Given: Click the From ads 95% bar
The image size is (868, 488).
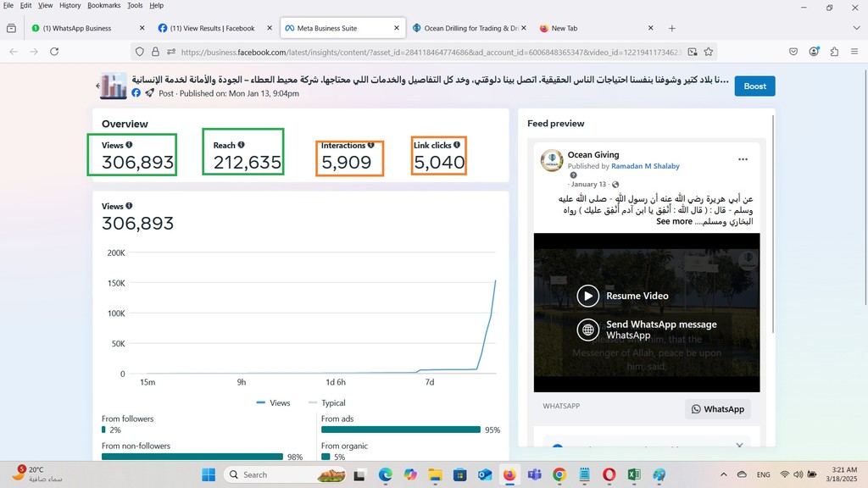Looking at the screenshot, I should click(x=401, y=430).
